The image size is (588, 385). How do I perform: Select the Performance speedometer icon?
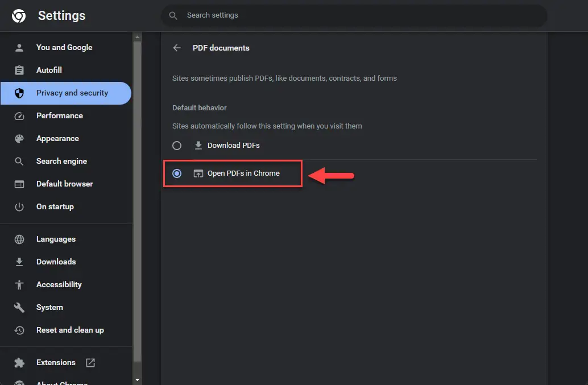tap(19, 115)
